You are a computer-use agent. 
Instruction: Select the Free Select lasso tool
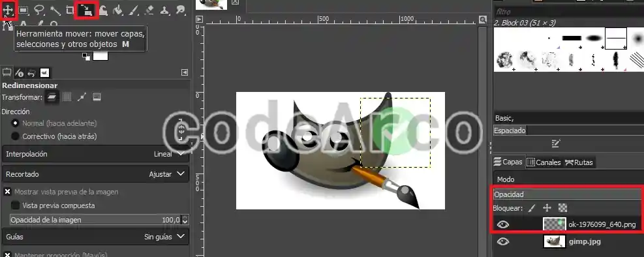pos(39,10)
